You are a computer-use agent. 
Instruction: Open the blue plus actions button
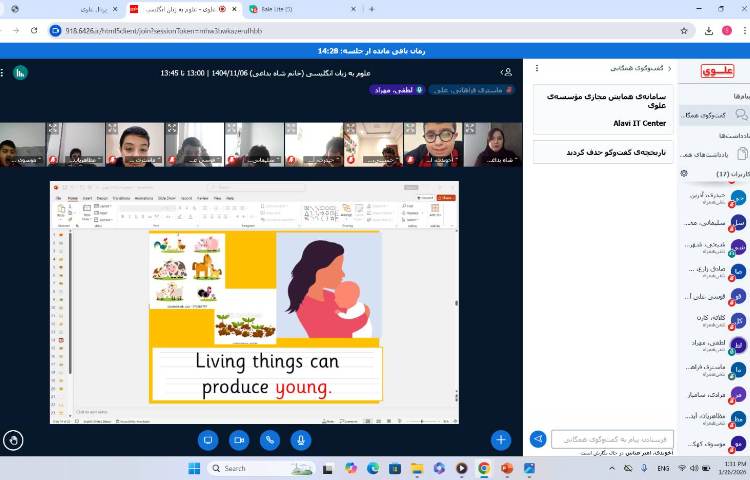500,440
